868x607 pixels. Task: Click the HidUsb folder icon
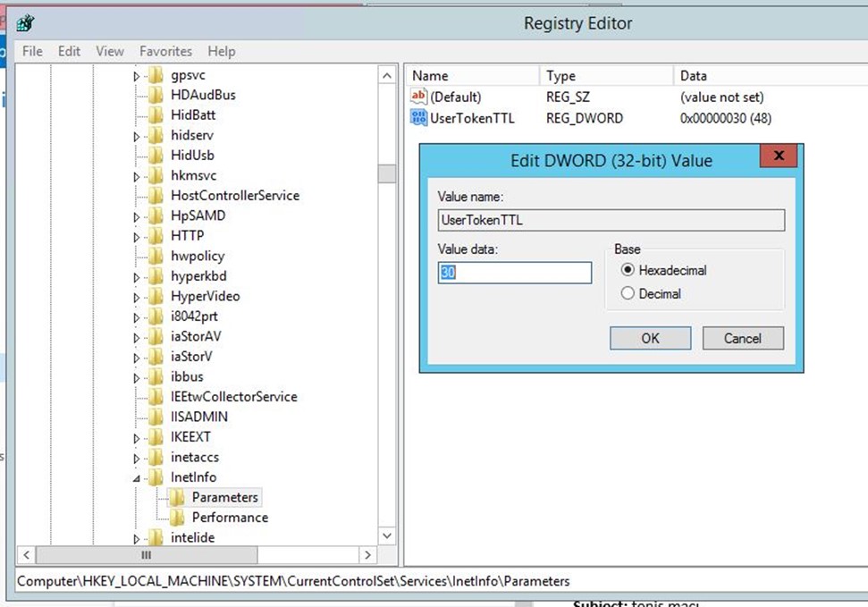tap(156, 155)
